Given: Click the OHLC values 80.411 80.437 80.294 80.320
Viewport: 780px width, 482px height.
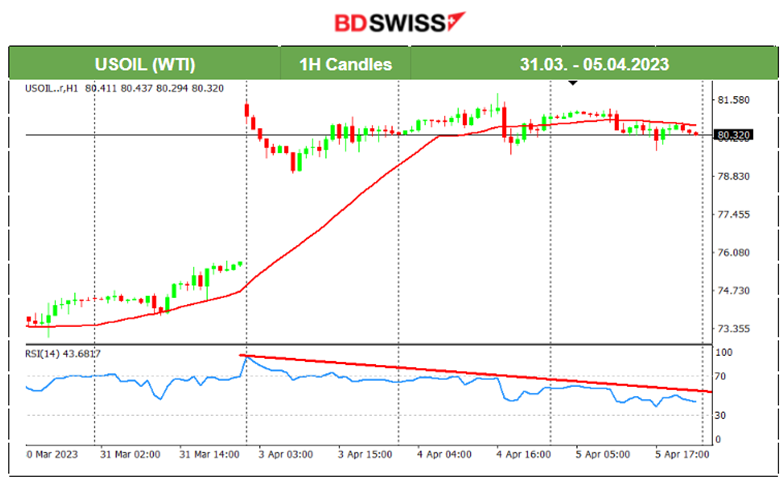Looking at the screenshot, I should click(154, 89).
